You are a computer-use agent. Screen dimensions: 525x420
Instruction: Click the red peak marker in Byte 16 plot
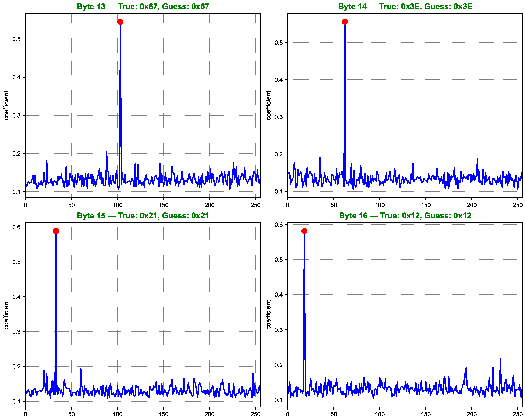click(304, 231)
